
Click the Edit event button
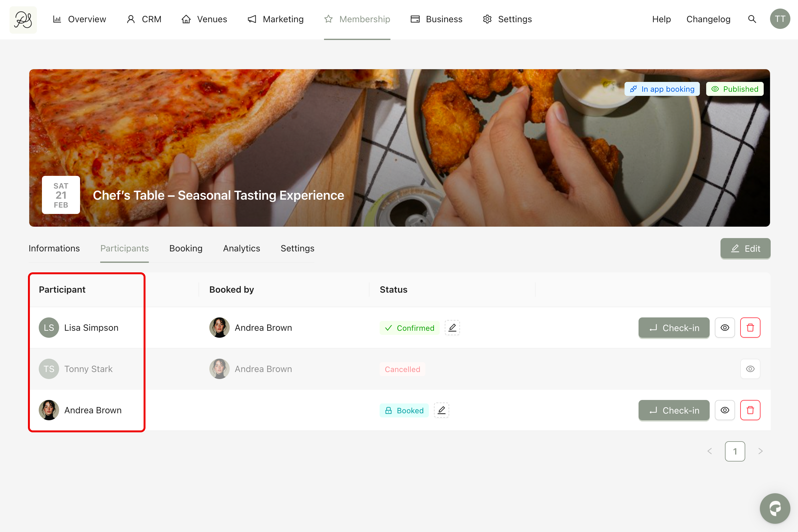pos(745,248)
